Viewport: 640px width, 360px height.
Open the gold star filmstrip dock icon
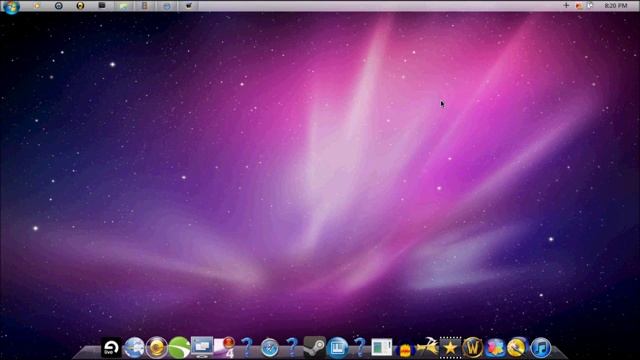coord(450,348)
